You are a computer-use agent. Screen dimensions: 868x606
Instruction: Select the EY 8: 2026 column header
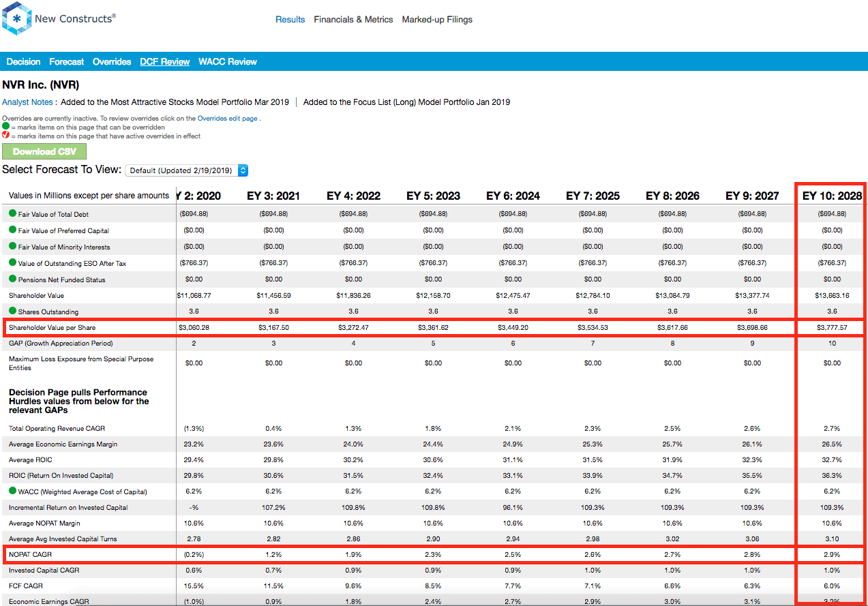pyautogui.click(x=672, y=196)
